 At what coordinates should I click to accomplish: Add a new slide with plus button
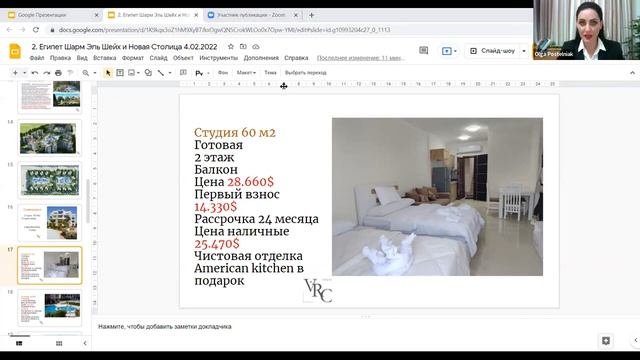(15, 73)
